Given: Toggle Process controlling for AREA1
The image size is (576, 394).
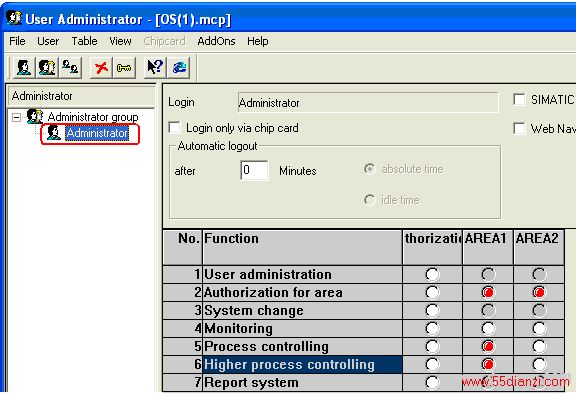Looking at the screenshot, I should coord(488,346).
